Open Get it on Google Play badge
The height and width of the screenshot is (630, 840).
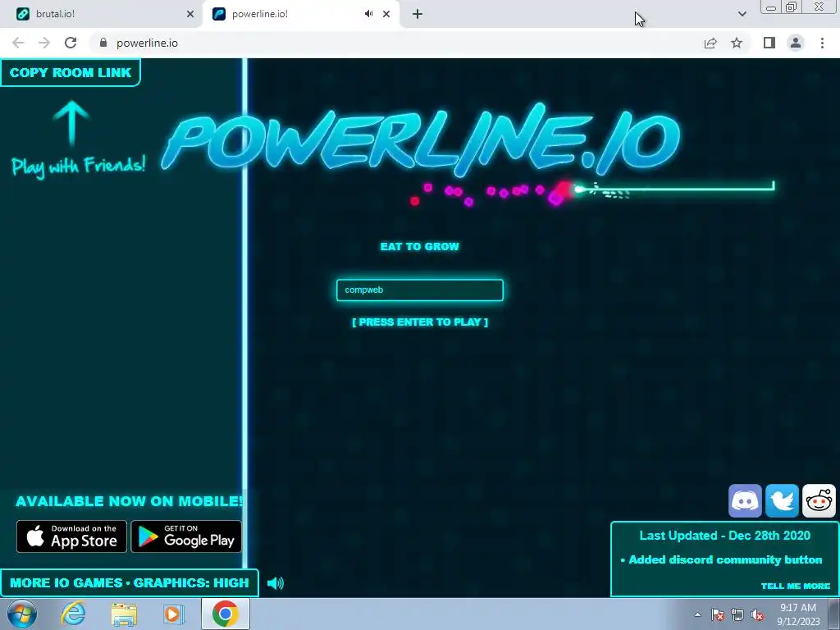(x=186, y=536)
